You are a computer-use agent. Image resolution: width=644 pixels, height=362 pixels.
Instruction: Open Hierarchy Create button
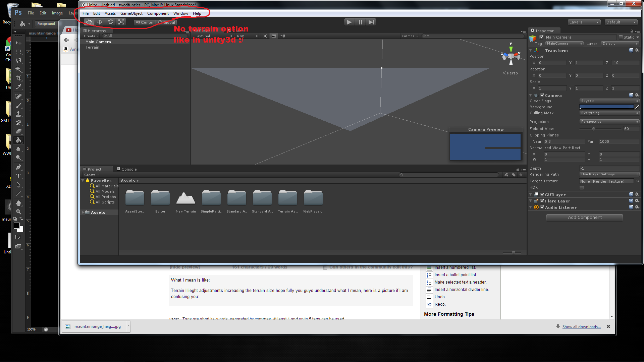(x=91, y=36)
